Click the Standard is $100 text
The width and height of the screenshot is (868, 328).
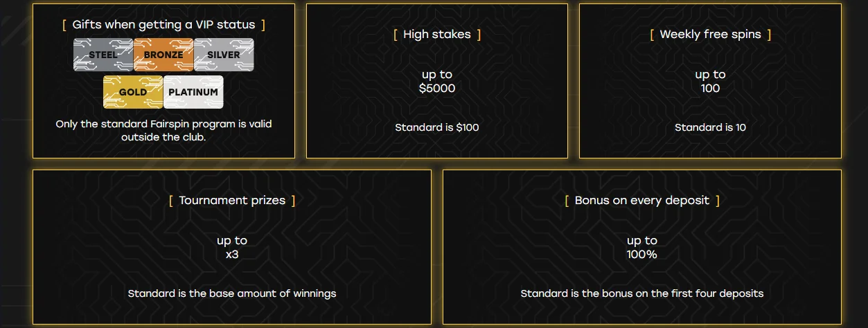tap(437, 127)
